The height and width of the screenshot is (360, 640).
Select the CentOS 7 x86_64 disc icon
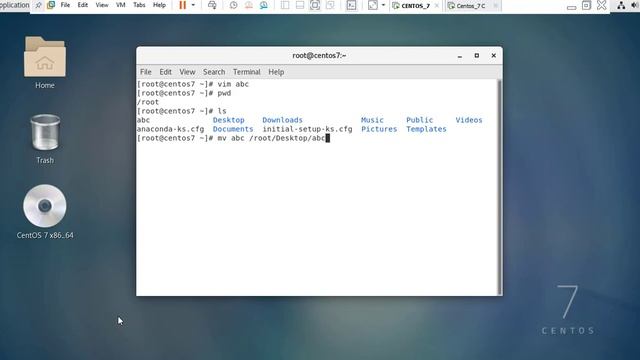(45, 211)
